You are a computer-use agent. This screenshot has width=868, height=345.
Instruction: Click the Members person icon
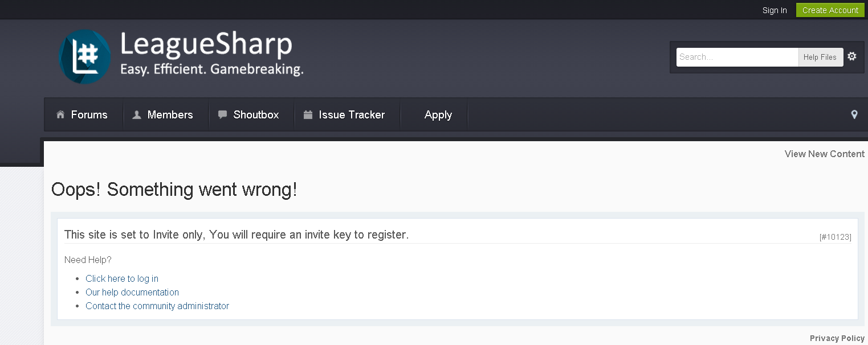[x=137, y=114]
